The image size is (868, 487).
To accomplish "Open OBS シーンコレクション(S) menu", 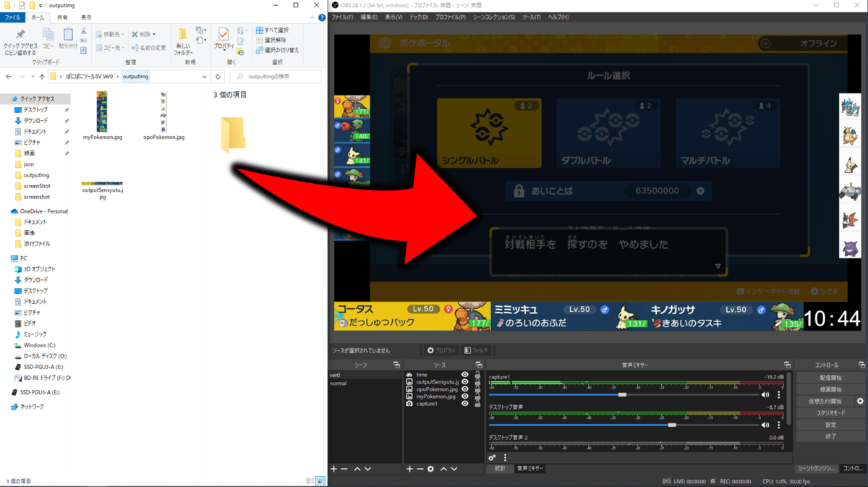I will point(493,17).
